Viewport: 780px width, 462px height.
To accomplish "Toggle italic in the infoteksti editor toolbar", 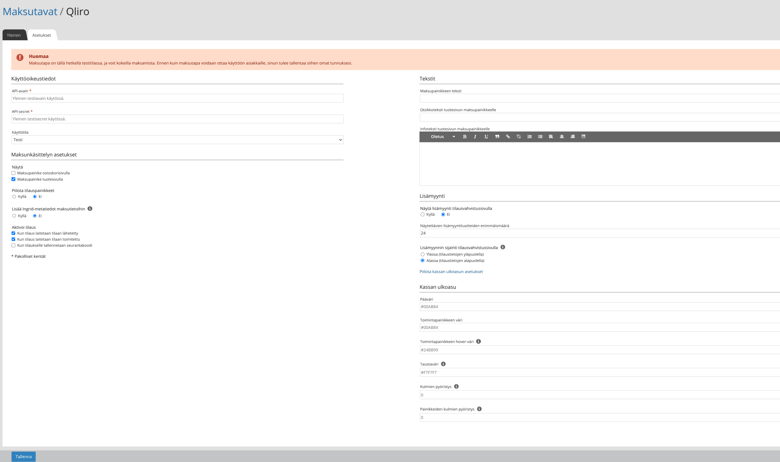I will (475, 137).
